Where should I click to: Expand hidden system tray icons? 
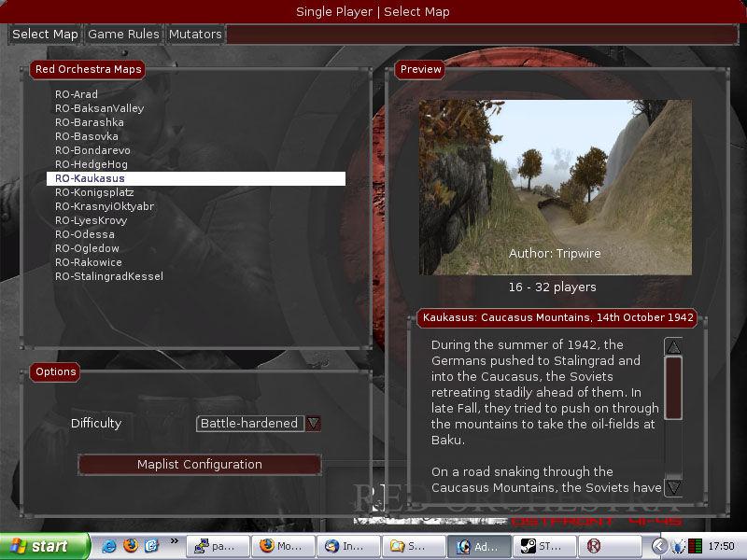coord(659,546)
